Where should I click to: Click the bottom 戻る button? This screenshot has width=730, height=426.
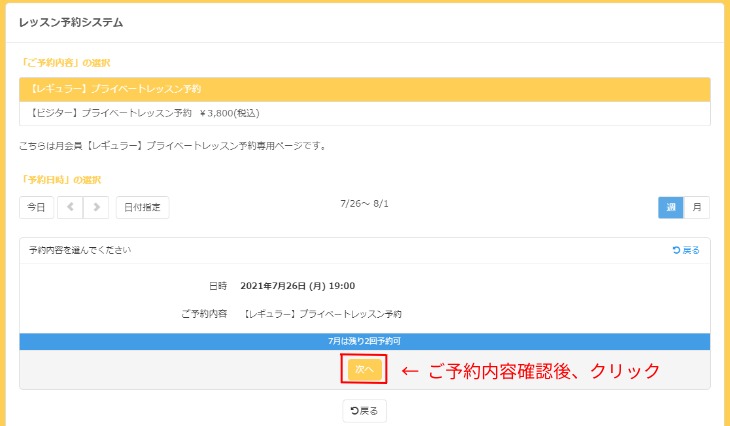coord(364,411)
